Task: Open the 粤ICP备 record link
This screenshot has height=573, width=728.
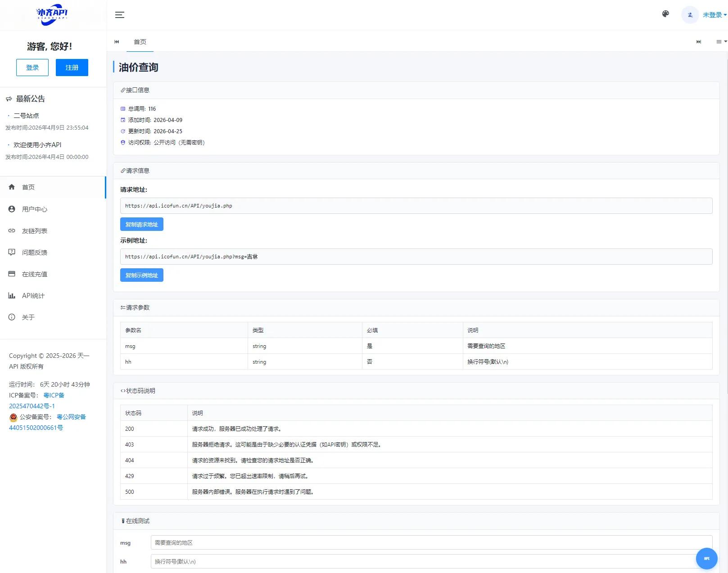Action: click(x=54, y=395)
